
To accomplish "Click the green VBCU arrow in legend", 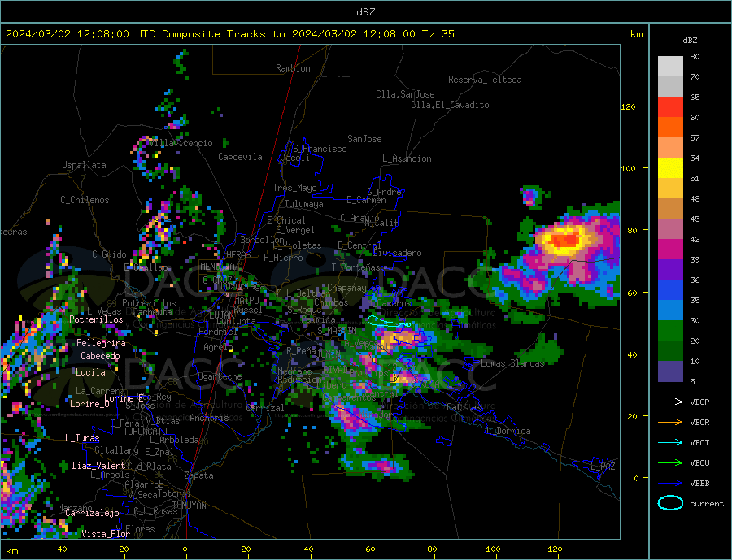I will pyautogui.click(x=670, y=463).
